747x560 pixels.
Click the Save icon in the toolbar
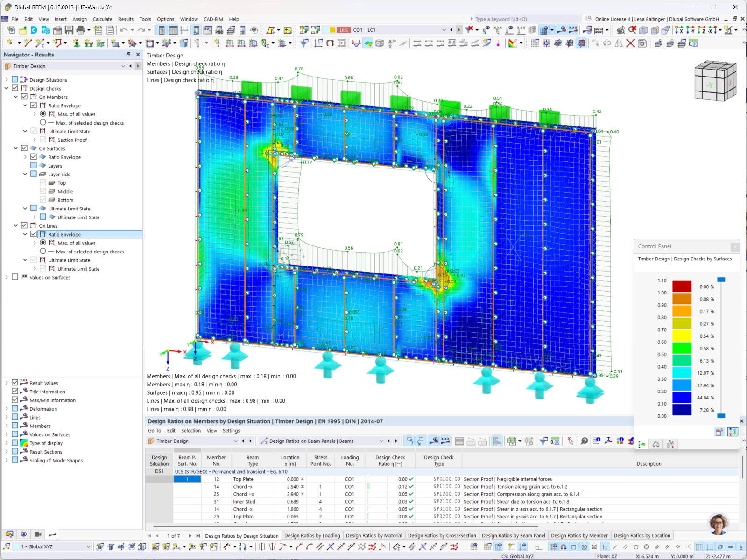coord(69,29)
